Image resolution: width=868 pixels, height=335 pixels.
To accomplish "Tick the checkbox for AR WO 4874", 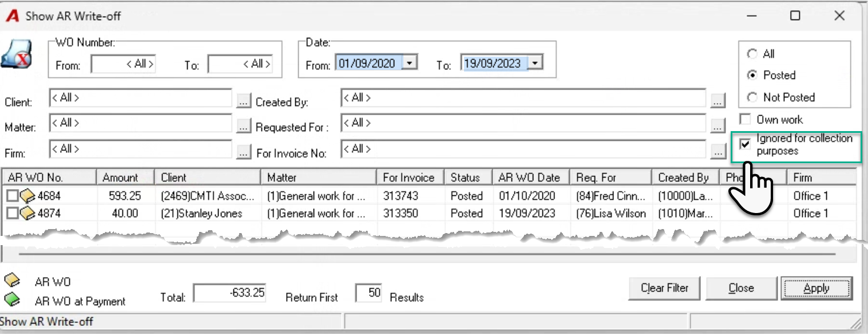I will point(13,213).
